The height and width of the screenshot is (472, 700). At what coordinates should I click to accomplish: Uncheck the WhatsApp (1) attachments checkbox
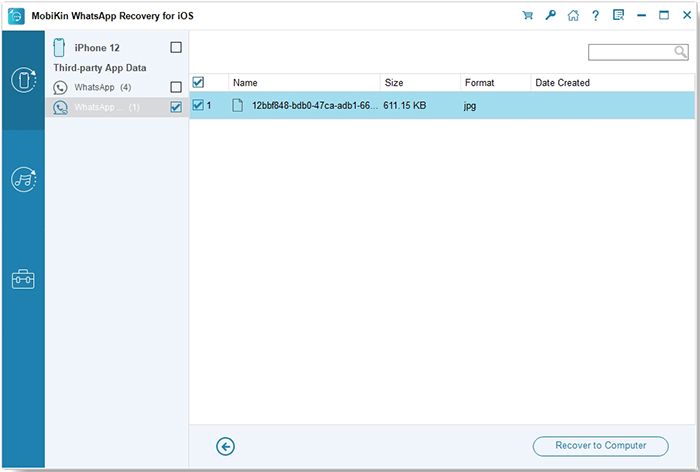(x=176, y=107)
